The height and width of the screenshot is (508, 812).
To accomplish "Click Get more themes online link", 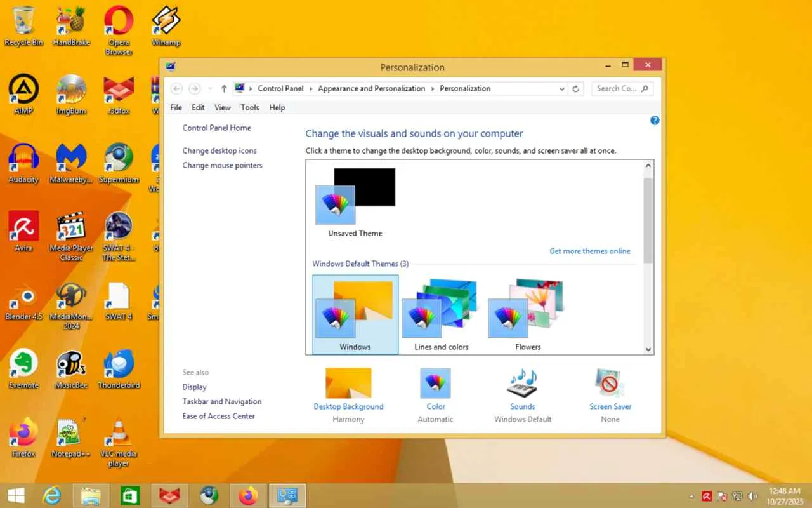I will [590, 251].
